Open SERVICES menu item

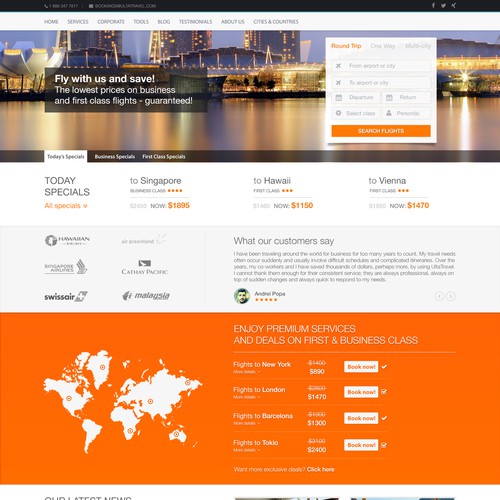78,22
